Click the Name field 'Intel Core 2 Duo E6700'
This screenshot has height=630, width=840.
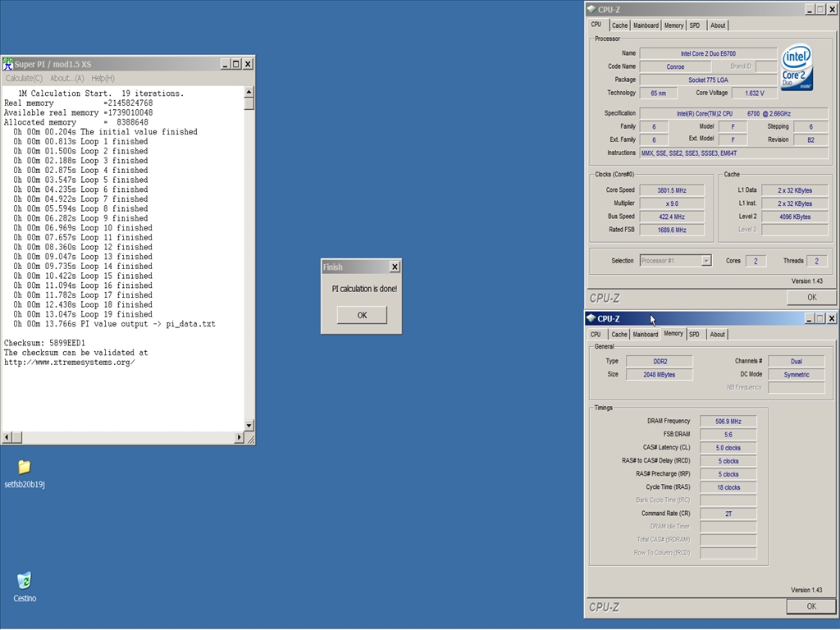708,53
